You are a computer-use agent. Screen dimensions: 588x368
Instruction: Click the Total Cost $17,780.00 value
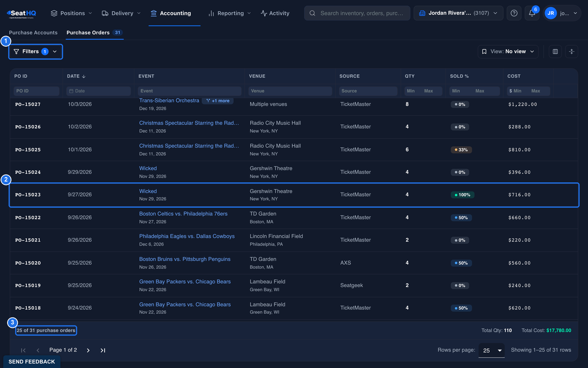559,330
